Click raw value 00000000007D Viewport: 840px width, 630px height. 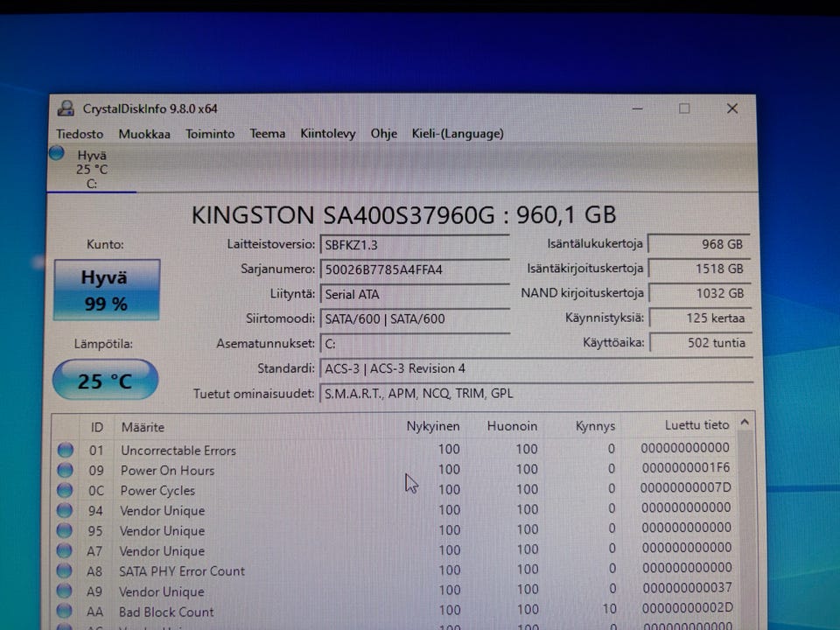click(686, 487)
